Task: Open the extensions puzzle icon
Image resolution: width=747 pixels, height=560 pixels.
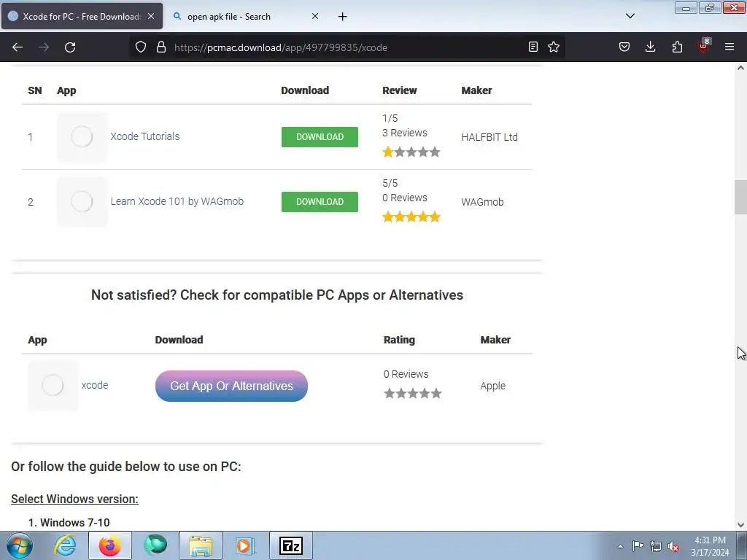Action: (x=677, y=47)
